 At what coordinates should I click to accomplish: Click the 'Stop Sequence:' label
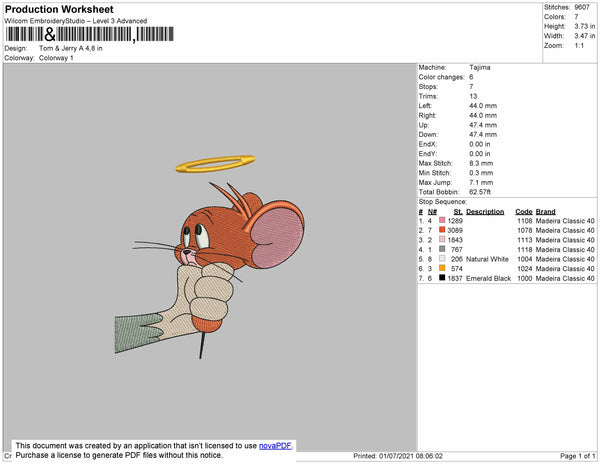(443, 202)
